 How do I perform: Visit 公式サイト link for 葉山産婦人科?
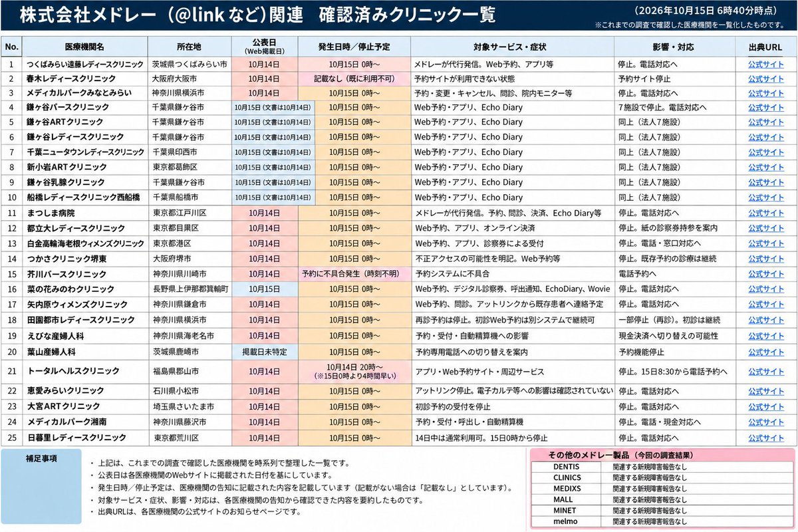coord(765,351)
